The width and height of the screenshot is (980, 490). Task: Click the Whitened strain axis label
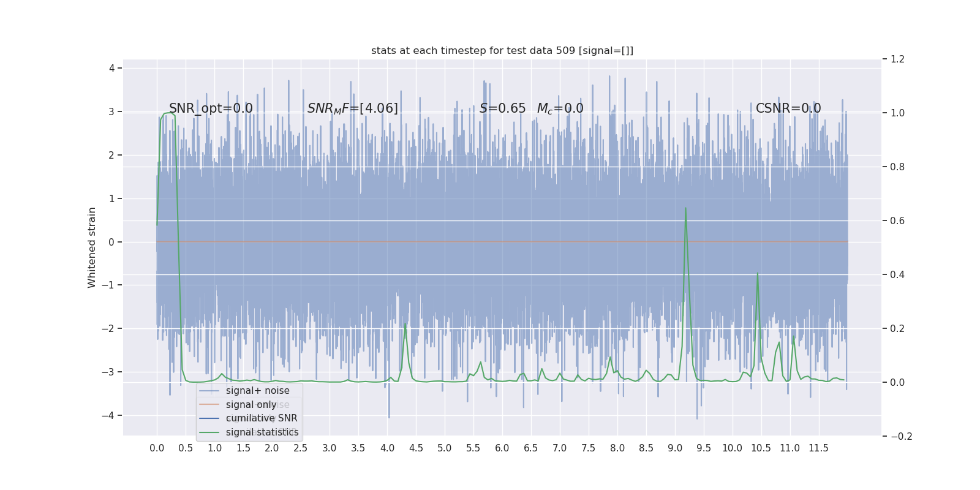tap(92, 247)
